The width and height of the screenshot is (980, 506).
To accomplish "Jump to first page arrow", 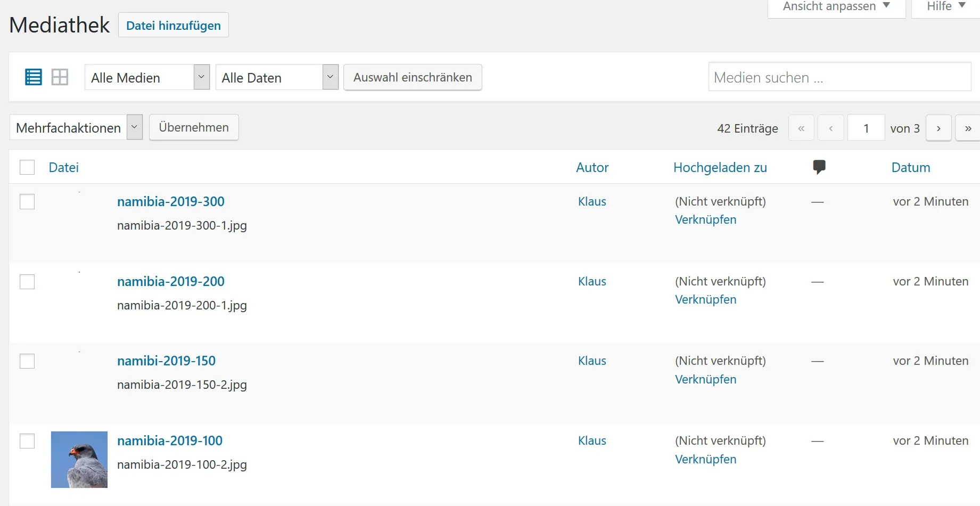I will (x=801, y=128).
